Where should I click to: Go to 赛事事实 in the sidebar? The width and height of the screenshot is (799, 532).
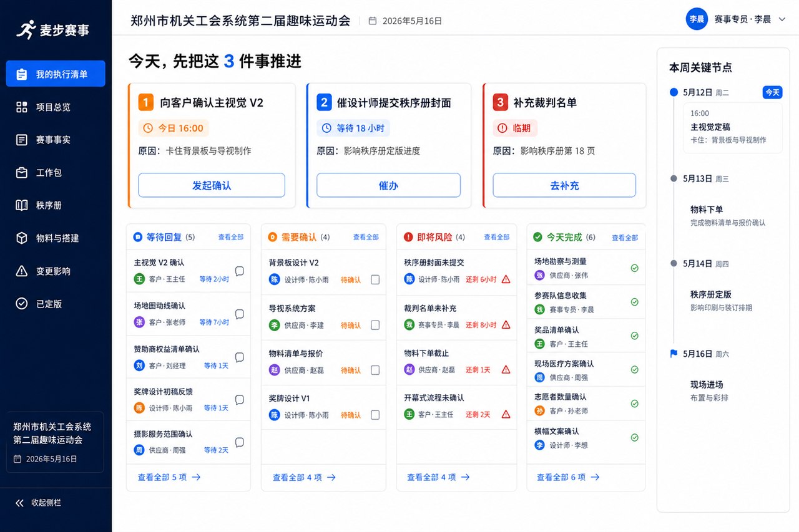56,140
